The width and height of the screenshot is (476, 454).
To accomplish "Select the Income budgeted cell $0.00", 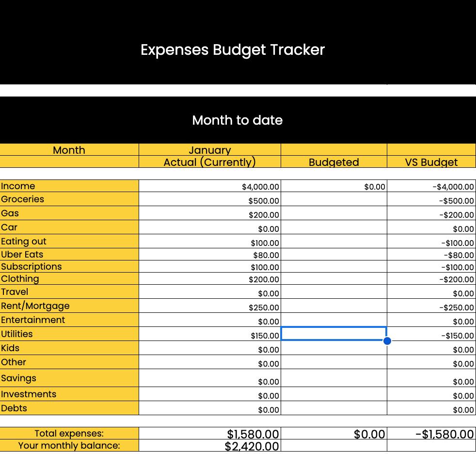I will 334,186.
